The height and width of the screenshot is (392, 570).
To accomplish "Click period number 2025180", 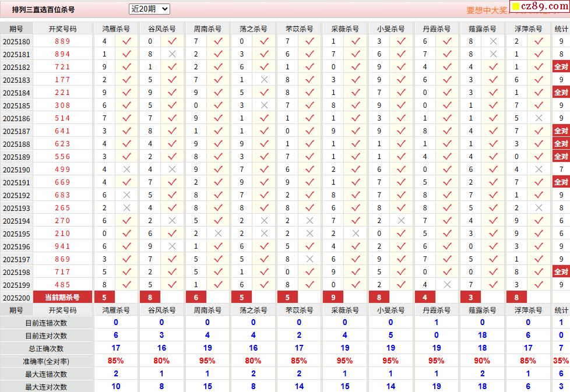I will click(x=16, y=42).
